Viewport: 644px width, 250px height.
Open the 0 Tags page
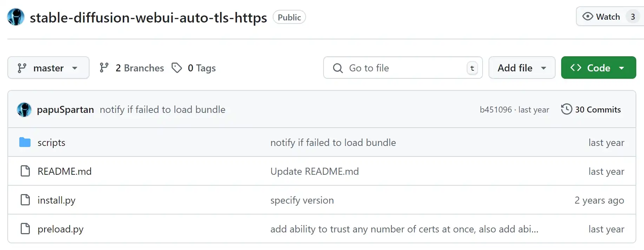(194, 68)
